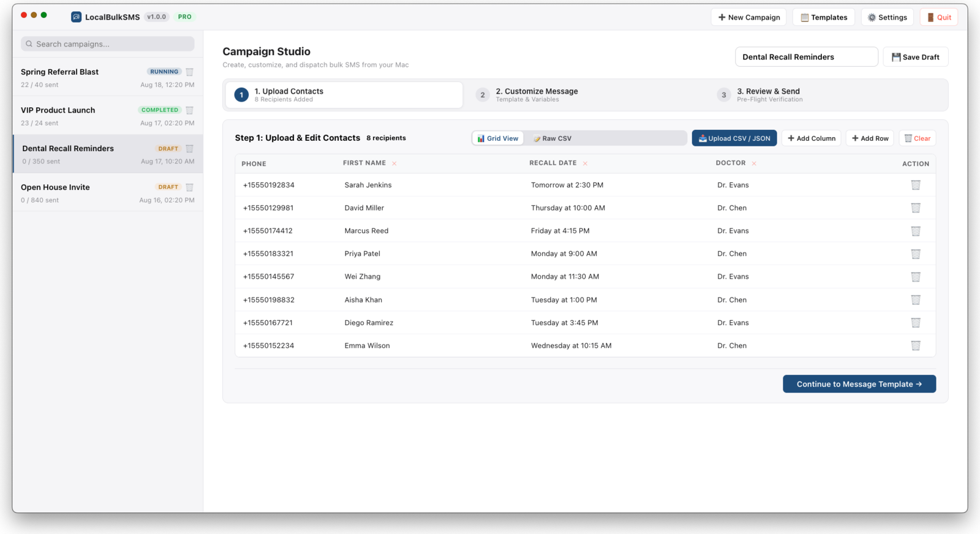
Task: Delete the Spring Referral Blast campaign
Action: (x=190, y=72)
